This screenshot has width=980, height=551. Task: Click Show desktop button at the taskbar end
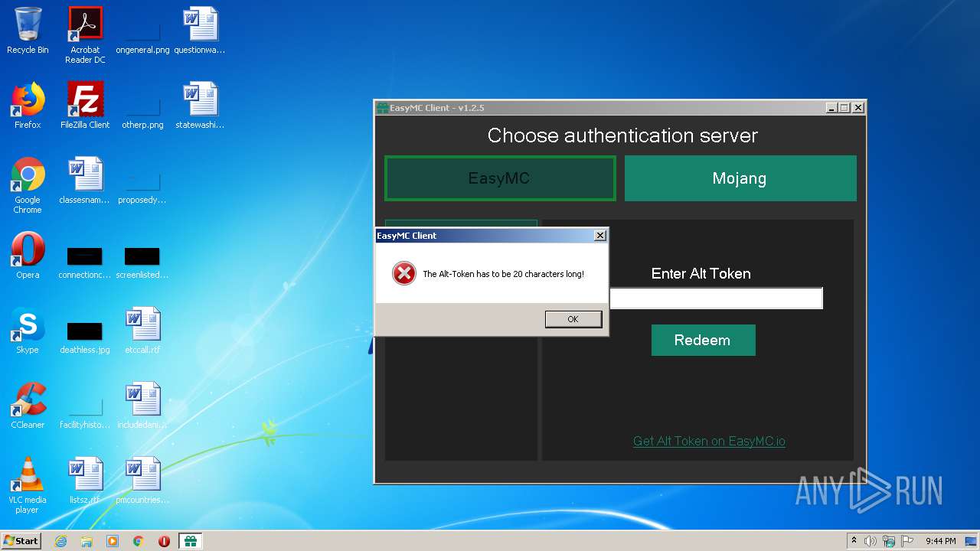972,541
